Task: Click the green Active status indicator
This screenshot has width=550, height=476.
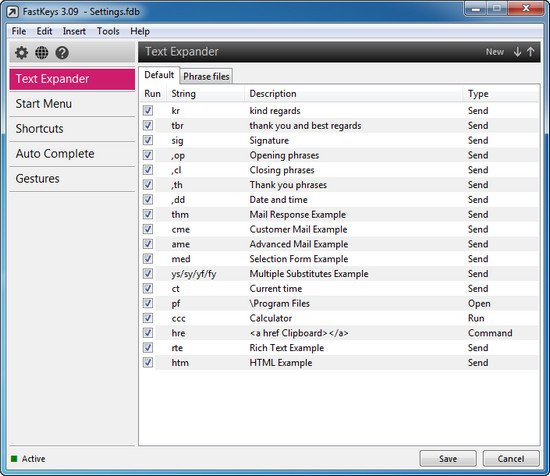Action: 14,458
